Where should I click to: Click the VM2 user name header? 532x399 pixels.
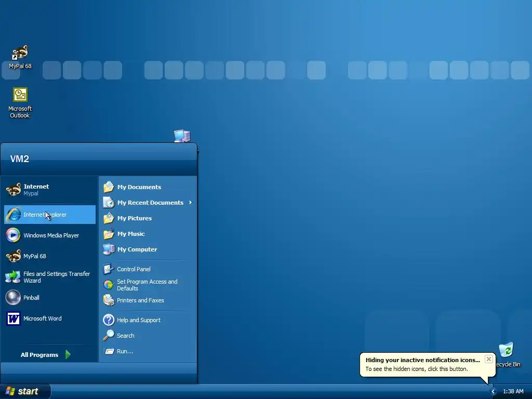coord(19,159)
